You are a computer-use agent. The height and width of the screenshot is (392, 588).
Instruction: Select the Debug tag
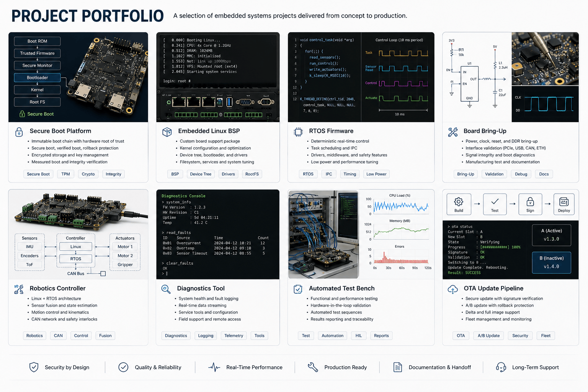pyautogui.click(x=521, y=174)
